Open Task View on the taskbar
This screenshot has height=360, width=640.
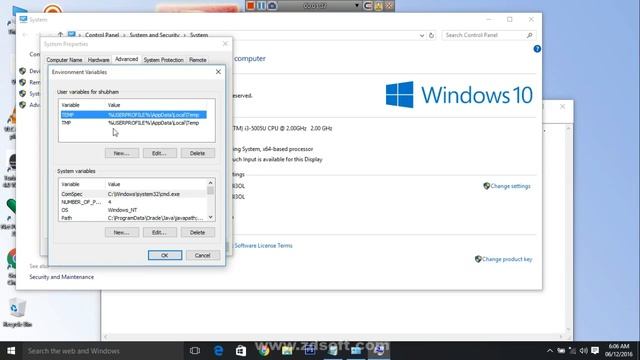(x=195, y=351)
